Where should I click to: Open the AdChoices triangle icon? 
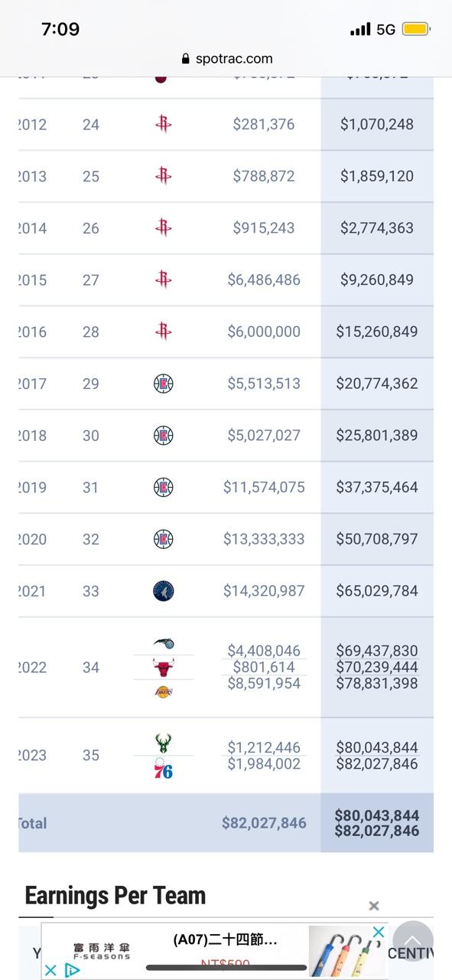point(72,970)
